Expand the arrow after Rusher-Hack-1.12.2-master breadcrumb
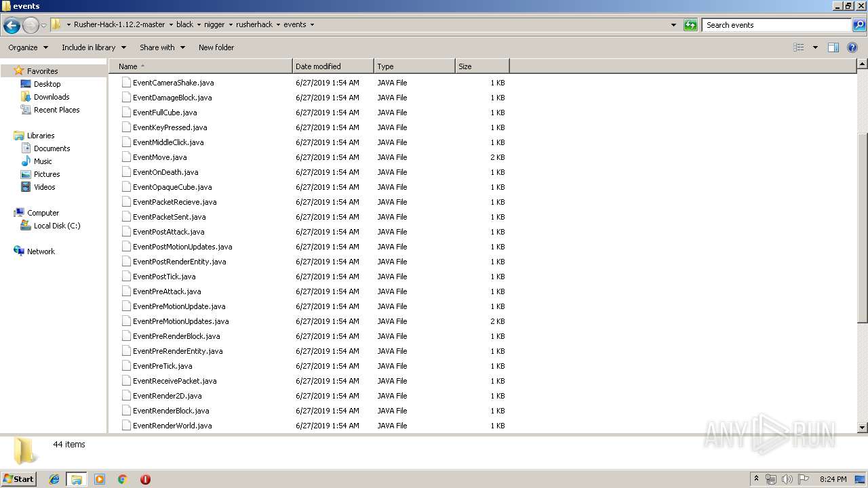The height and width of the screenshot is (488, 868). coord(171,24)
